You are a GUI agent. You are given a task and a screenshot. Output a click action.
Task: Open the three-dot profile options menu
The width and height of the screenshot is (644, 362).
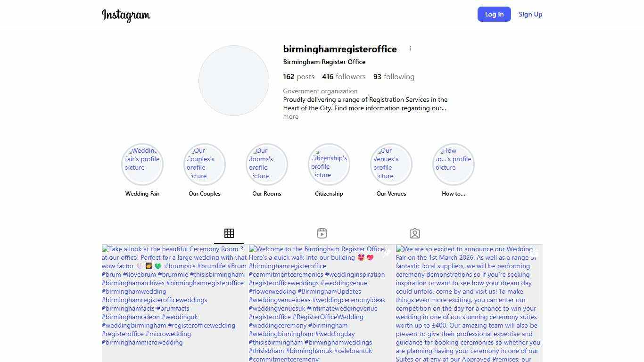(410, 49)
